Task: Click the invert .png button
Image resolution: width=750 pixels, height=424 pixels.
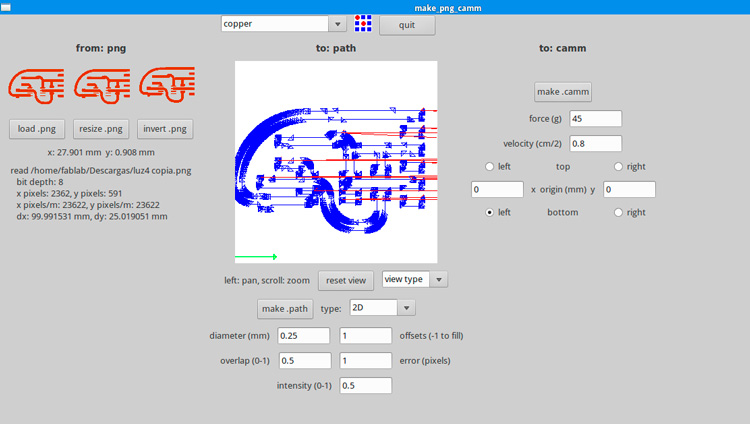Action: tap(165, 129)
